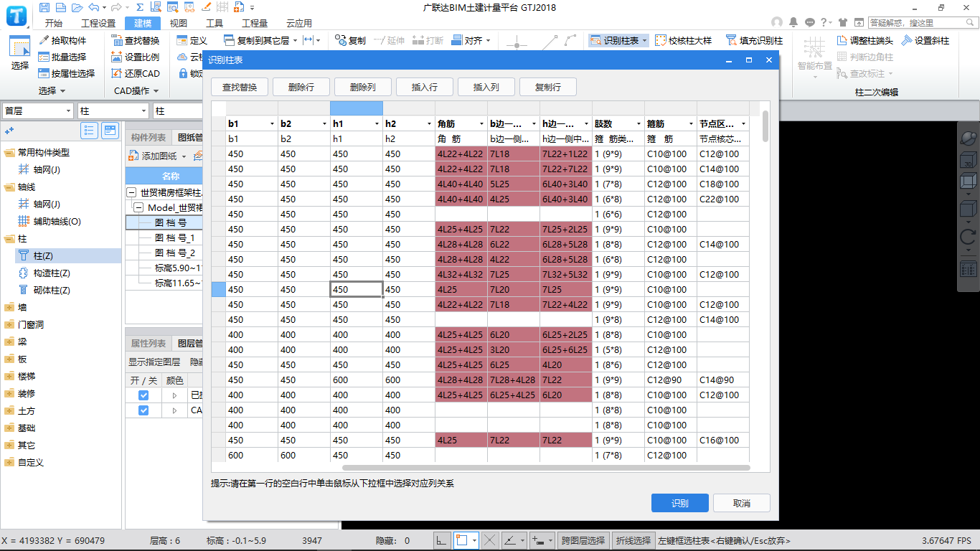Viewport: 980px width, 551px height.
Task: Click the sum (Σ) icon in quick access toolbar
Action: [x=139, y=7]
